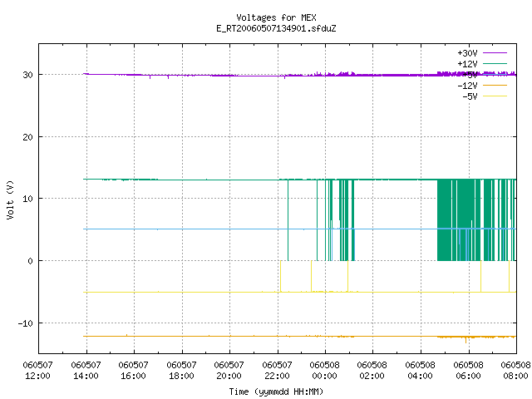Screen dimensions: 532x399
Task: Click the y-axis tick value 20
Action: click(27, 137)
